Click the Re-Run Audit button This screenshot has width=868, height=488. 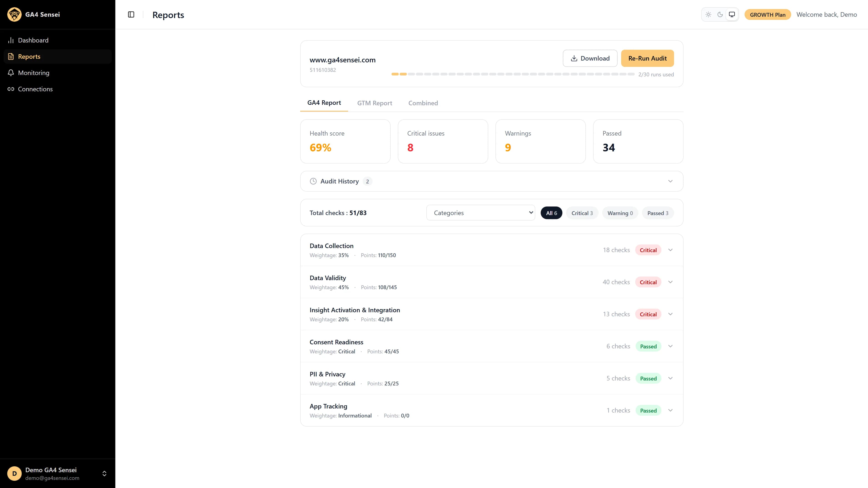[647, 58]
